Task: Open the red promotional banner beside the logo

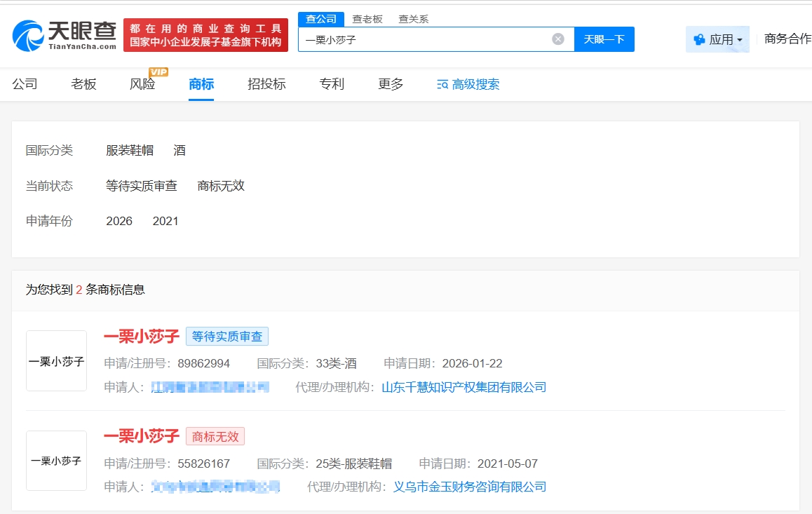Action: (x=205, y=35)
